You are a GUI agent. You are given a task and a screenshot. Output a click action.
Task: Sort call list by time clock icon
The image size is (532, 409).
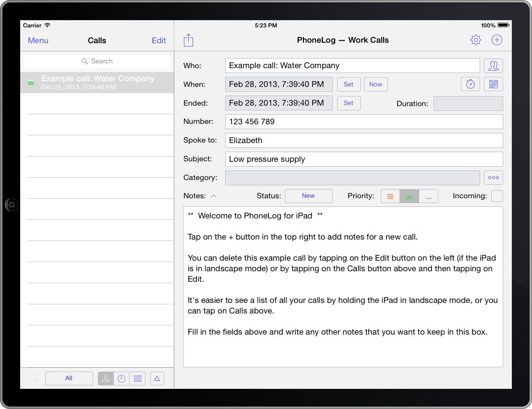click(x=121, y=378)
